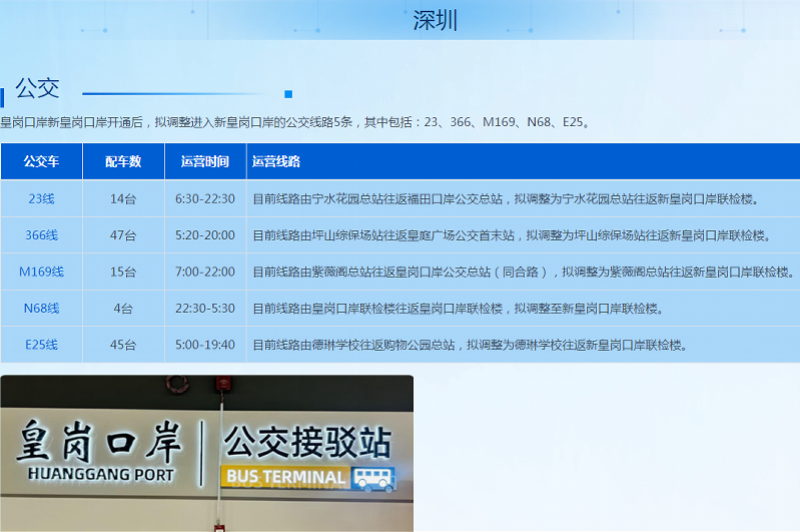Click the 5:00-19:40 operating time cell
The height and width of the screenshot is (532, 800).
click(x=205, y=345)
